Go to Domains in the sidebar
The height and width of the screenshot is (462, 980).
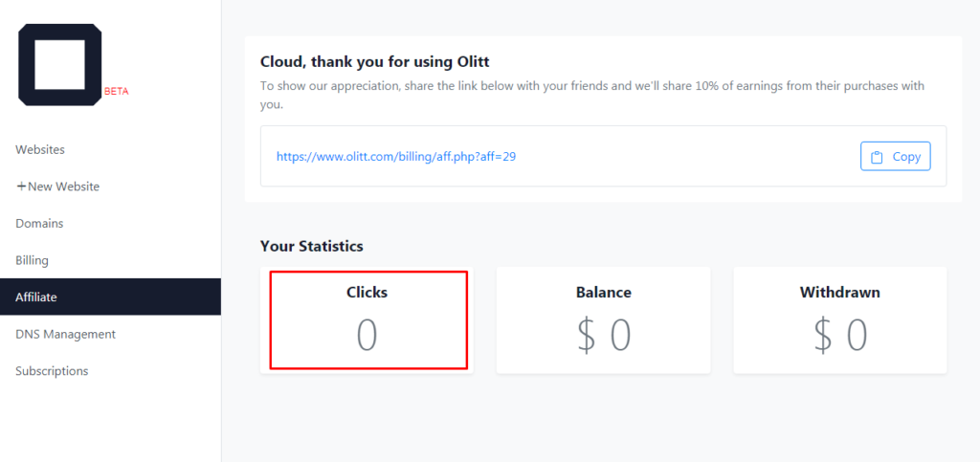pos(39,223)
